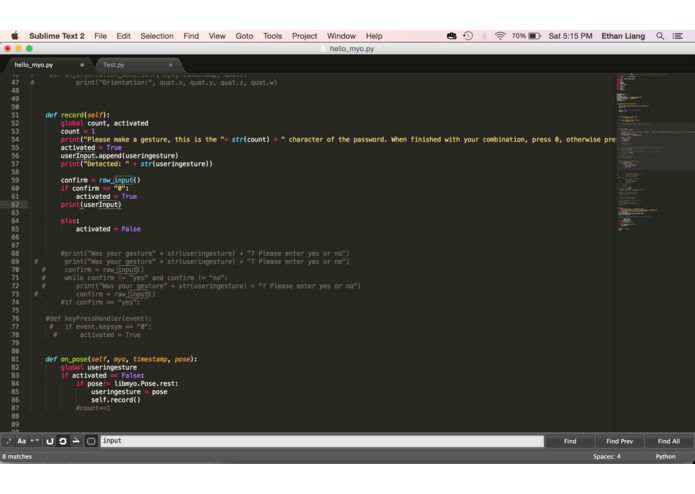Click the 'useringesture = pose' line

(129, 392)
